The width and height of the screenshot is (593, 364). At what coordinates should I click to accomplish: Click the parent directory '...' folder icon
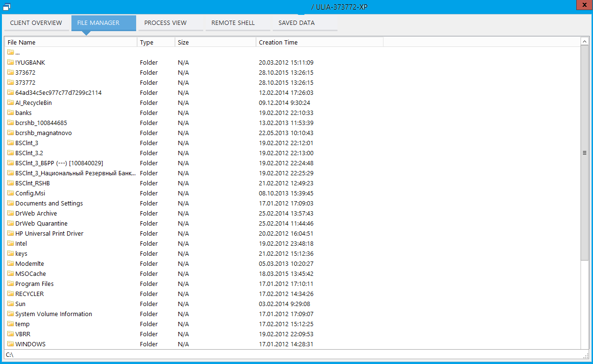tap(11, 52)
